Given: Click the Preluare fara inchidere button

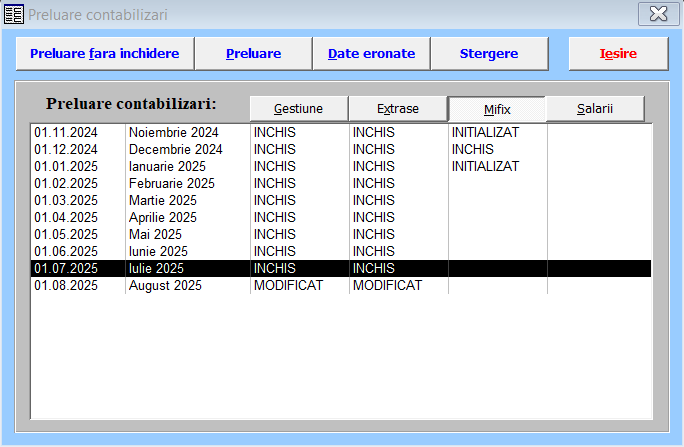Looking at the screenshot, I should 104,54.
